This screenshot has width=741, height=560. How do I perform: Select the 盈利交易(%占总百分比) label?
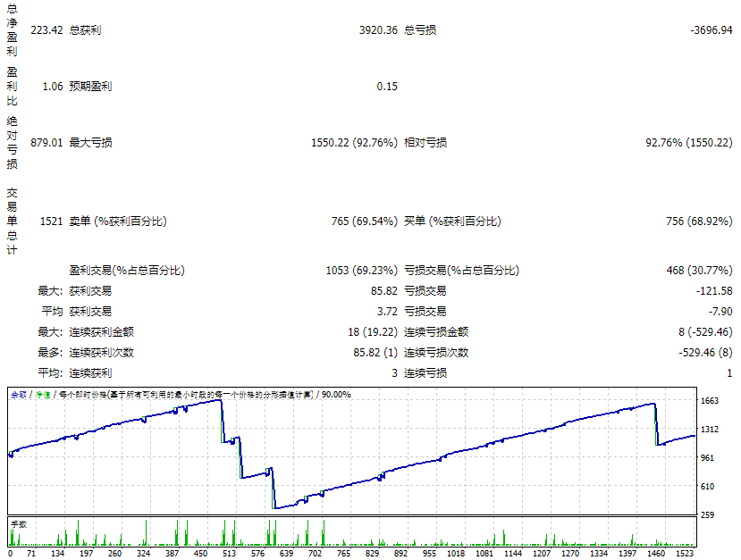[127, 271]
